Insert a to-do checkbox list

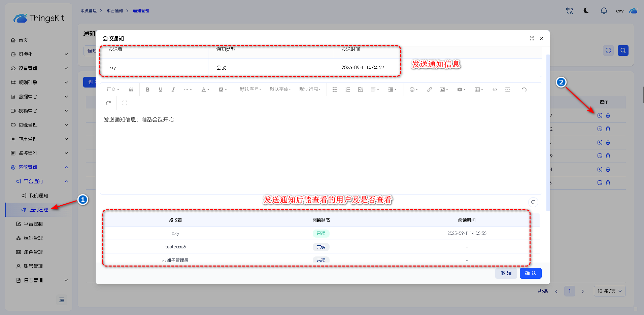pos(361,90)
